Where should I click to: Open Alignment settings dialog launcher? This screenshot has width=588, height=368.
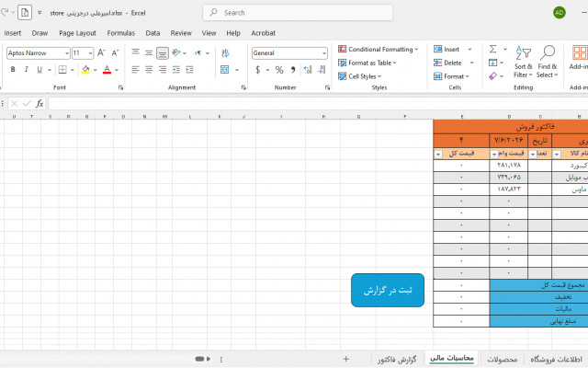click(x=243, y=87)
